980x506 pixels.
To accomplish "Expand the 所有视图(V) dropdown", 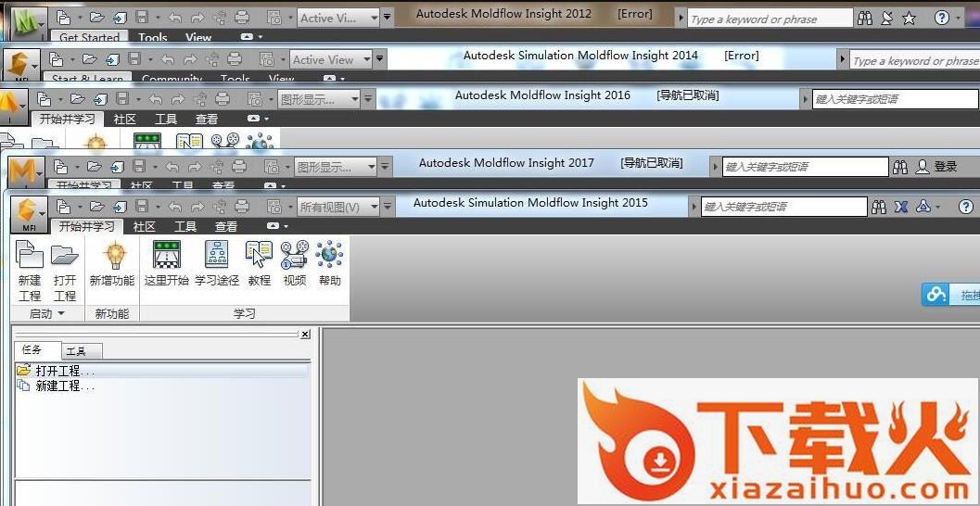I will (340, 207).
